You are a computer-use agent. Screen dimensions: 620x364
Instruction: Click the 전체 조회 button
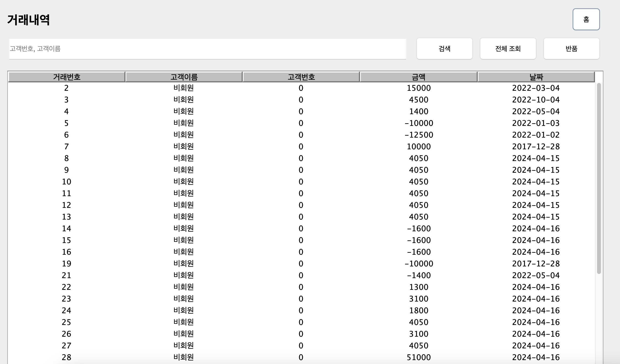tap(508, 48)
